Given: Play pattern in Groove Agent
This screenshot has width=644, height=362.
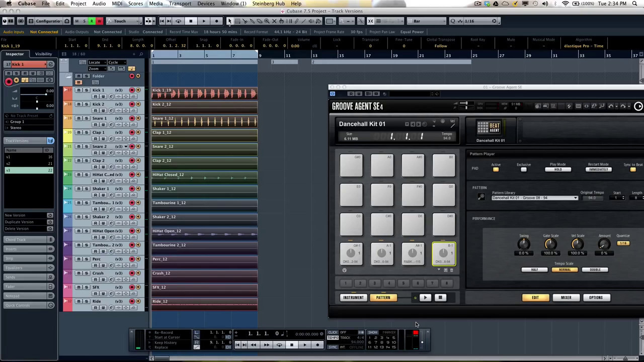Looking at the screenshot, I should [425, 298].
